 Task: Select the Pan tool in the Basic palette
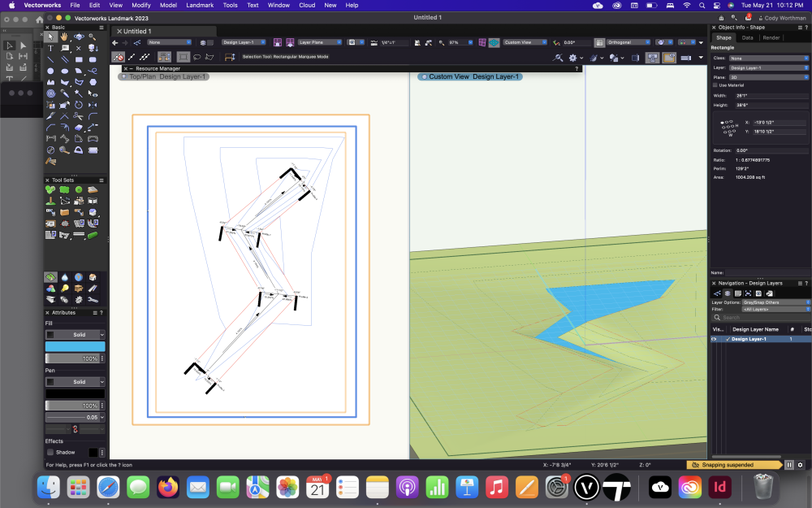tap(63, 37)
